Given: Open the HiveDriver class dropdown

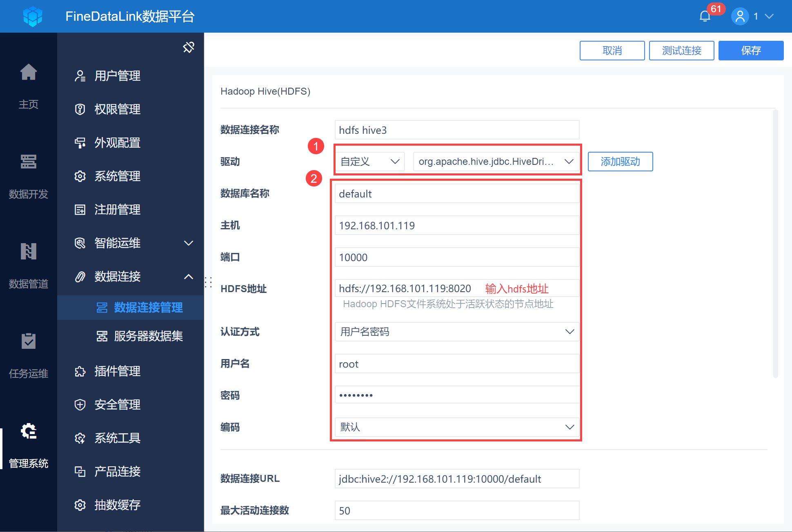Looking at the screenshot, I should coord(496,162).
